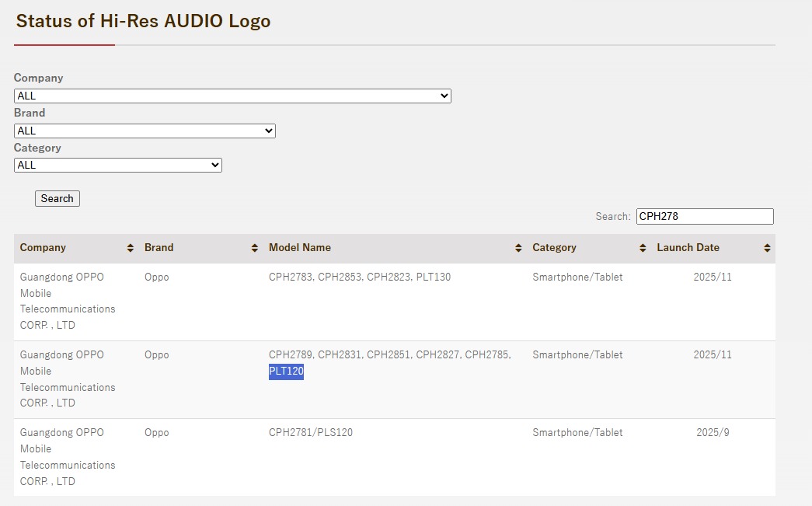Viewport: 812px width, 506px height.
Task: Click the Company column header label
Action: click(43, 248)
